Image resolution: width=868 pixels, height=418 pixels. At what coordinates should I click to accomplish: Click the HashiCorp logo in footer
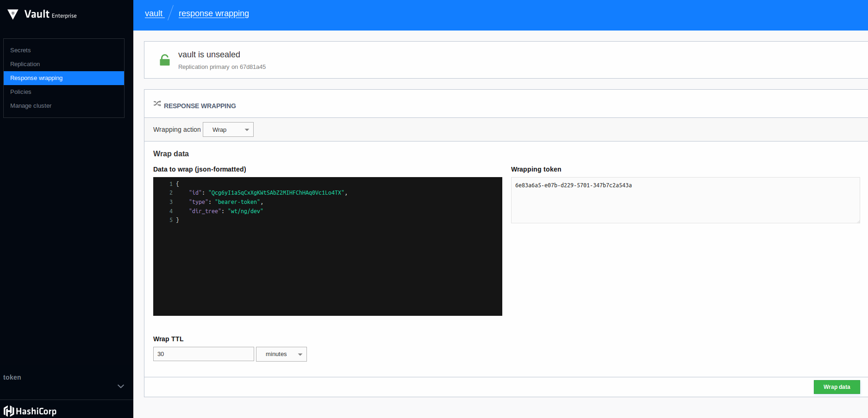point(30,411)
